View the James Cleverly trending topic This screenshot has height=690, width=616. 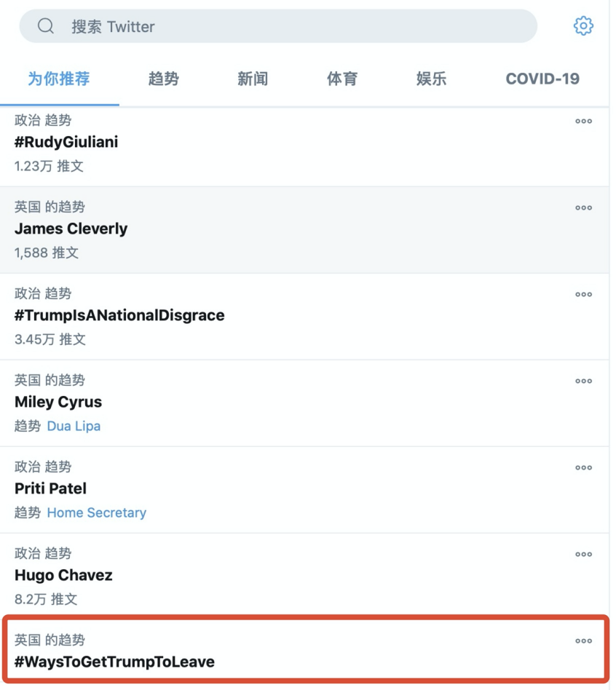(71, 229)
